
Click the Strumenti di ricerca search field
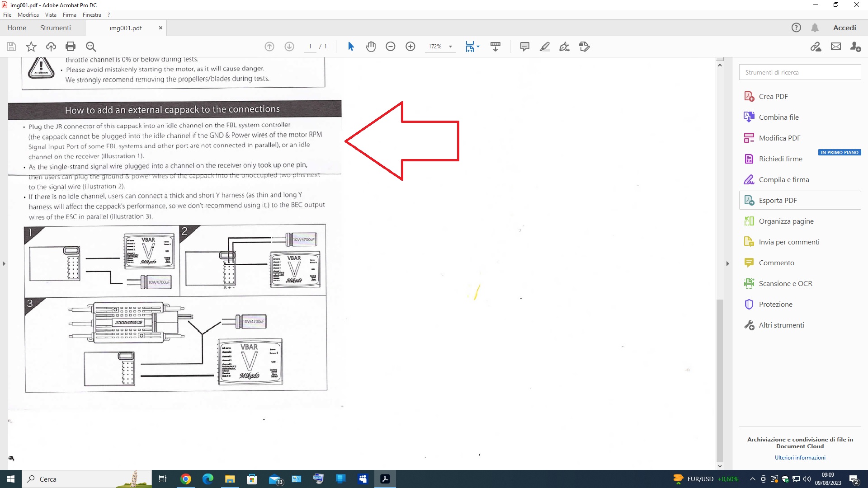tap(800, 72)
